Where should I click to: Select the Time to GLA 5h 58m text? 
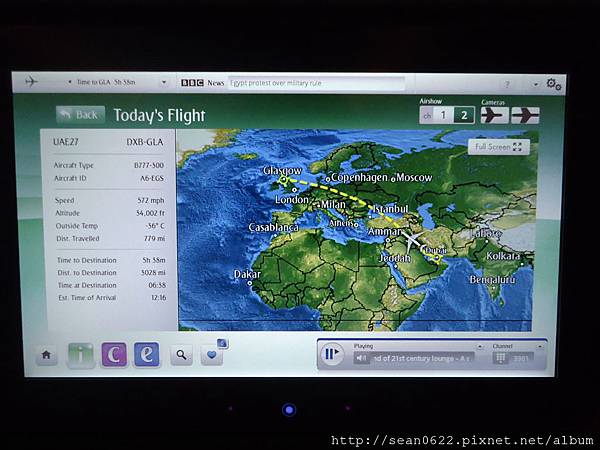pos(106,82)
